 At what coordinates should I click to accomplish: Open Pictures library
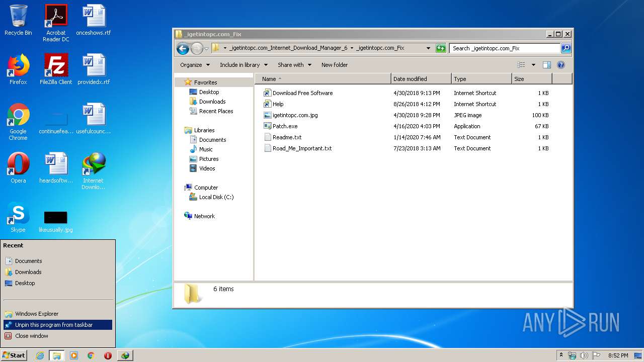209,159
